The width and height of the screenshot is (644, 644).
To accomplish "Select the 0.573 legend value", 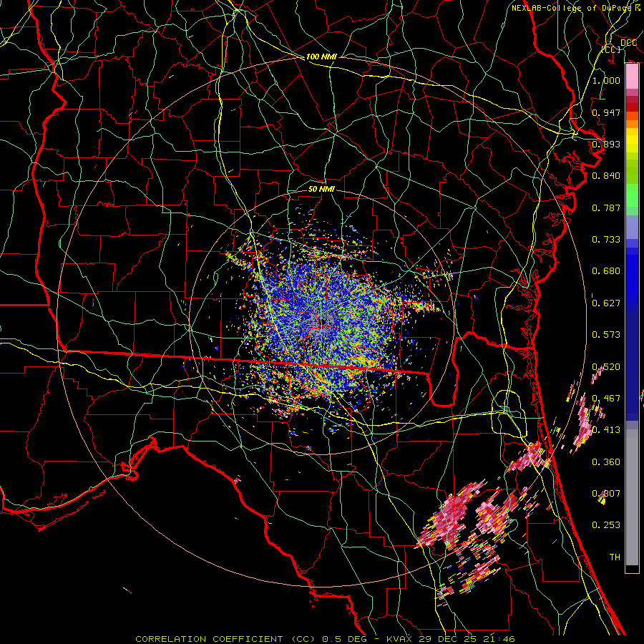I will coord(606,335).
